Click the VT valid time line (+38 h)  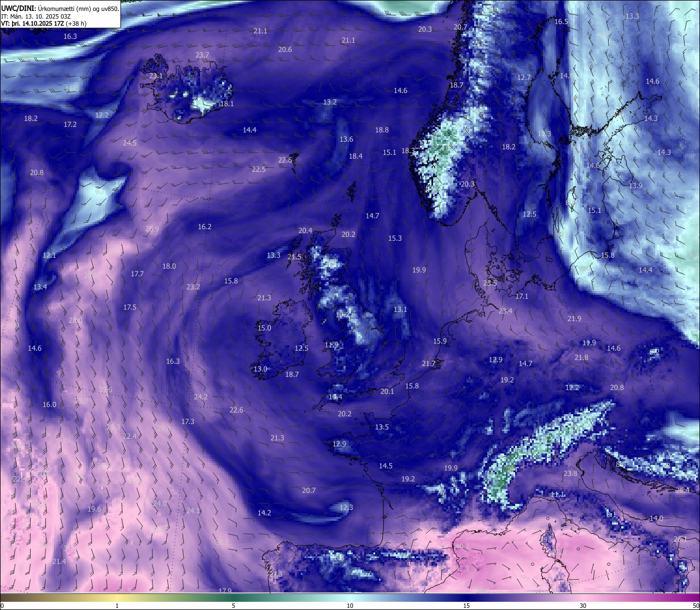click(44, 24)
